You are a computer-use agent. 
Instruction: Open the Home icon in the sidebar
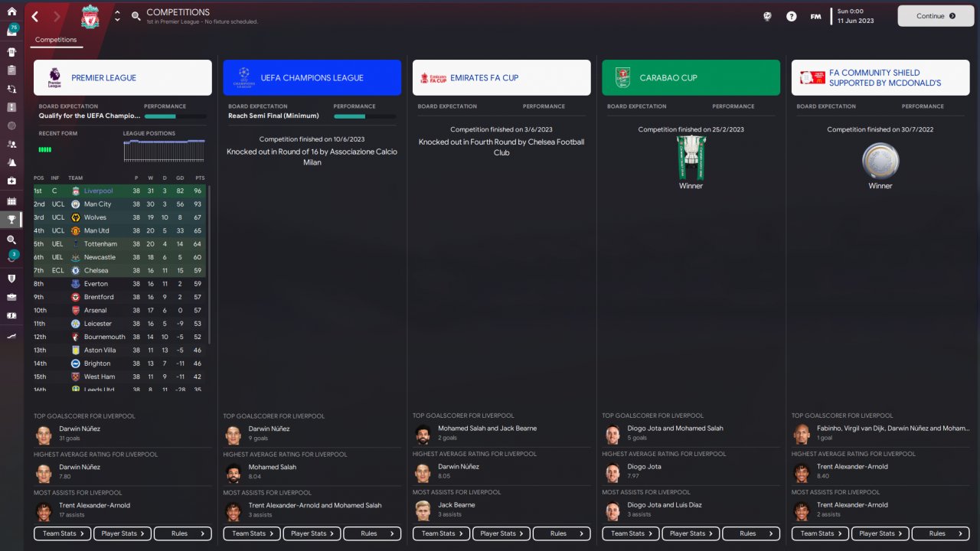[x=11, y=11]
